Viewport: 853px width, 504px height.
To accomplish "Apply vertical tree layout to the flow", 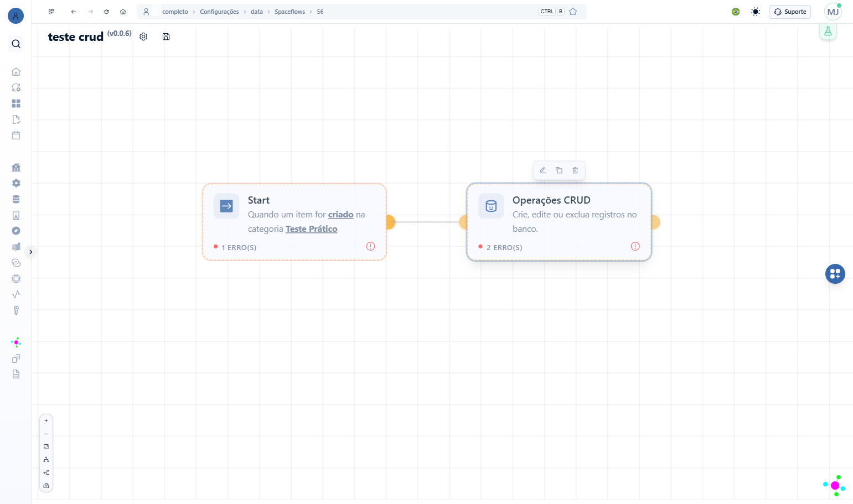I will (x=46, y=460).
